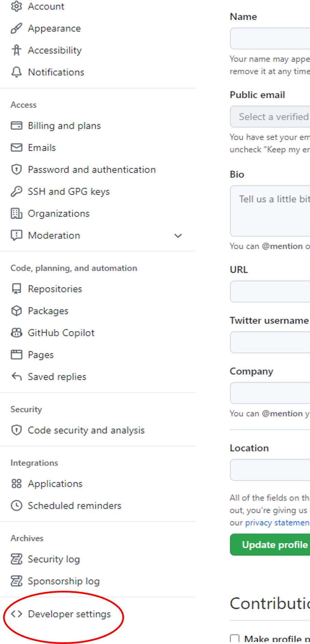Click the Developer settings code brackets icon
310x644 pixels.
tap(16, 614)
